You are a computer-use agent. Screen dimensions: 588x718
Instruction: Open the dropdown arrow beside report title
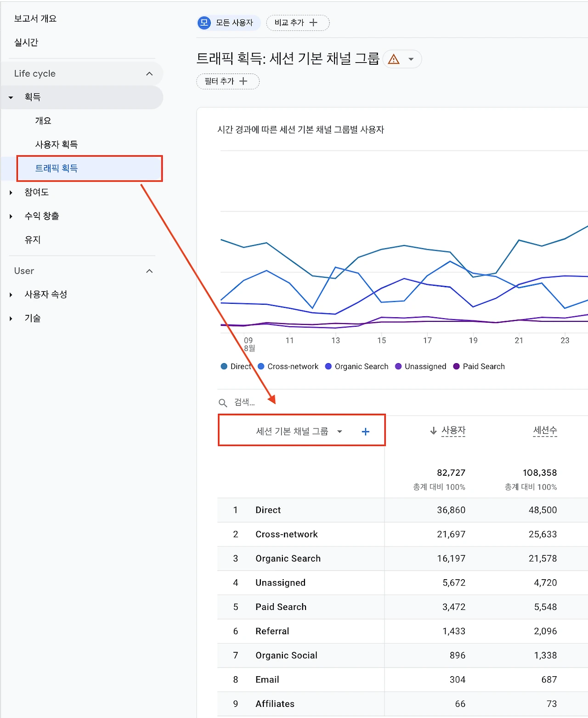tap(411, 59)
